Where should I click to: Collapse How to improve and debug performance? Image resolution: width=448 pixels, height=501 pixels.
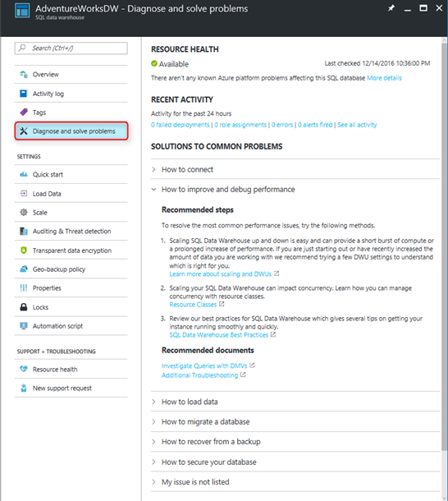295,189
